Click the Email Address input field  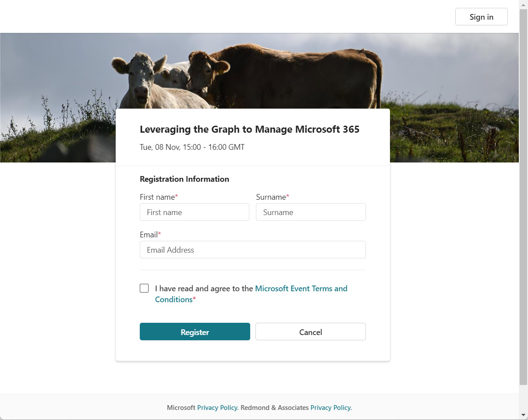coord(253,250)
